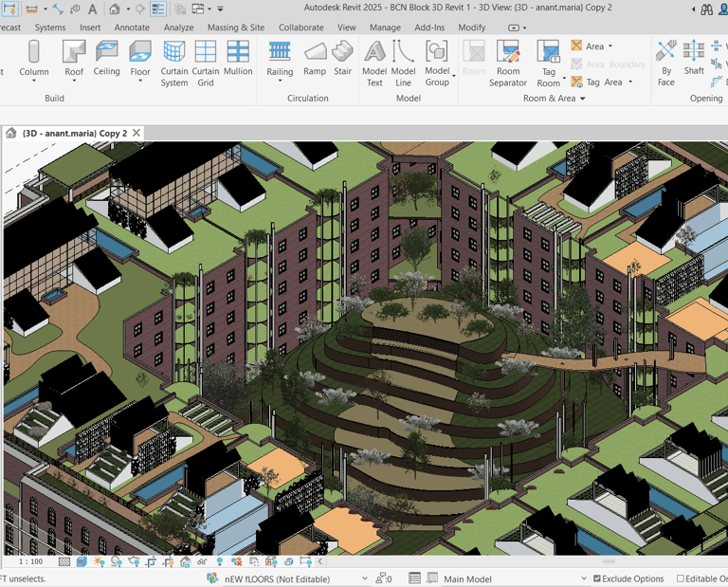Click the 1 : 100 view scale button

tap(30, 561)
